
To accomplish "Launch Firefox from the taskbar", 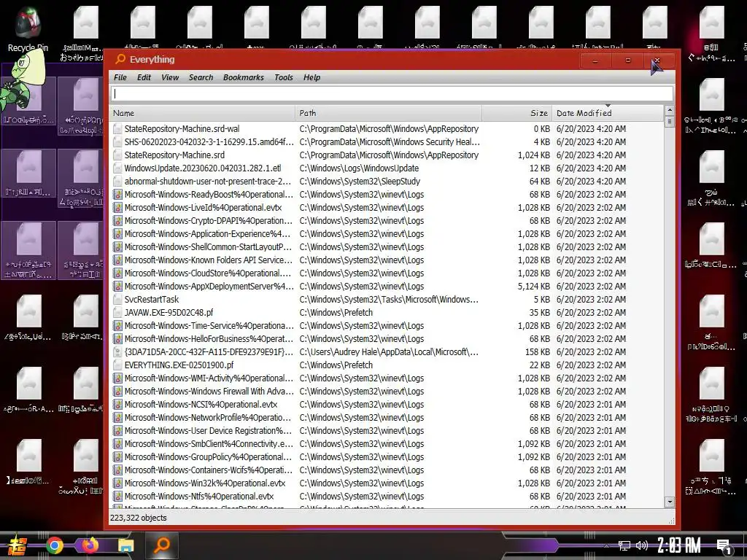I will pyautogui.click(x=90, y=545).
